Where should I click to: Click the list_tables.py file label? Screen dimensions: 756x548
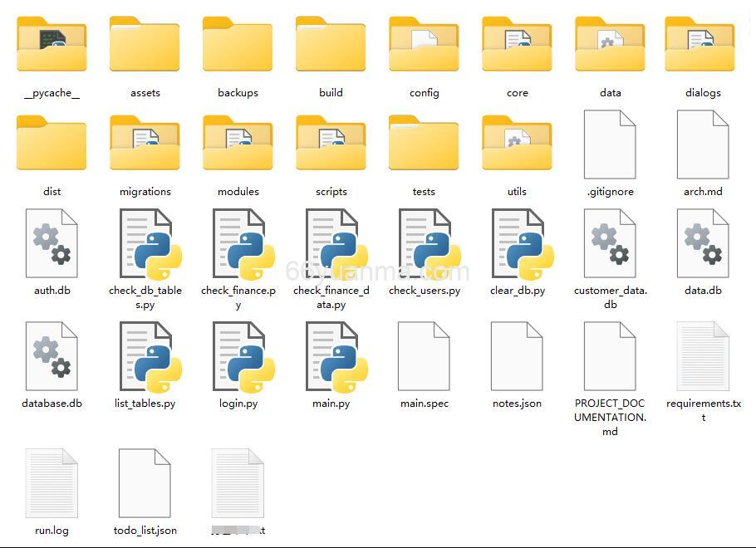point(145,404)
